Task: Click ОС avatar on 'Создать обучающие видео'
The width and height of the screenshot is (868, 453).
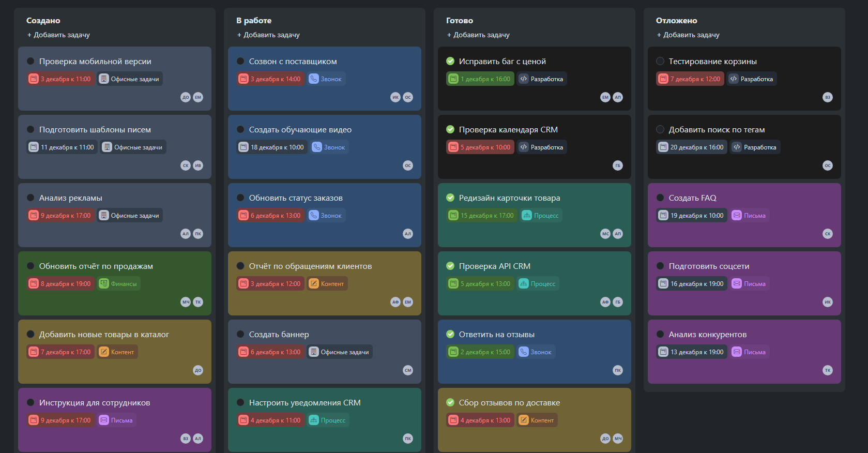Action: 408,165
